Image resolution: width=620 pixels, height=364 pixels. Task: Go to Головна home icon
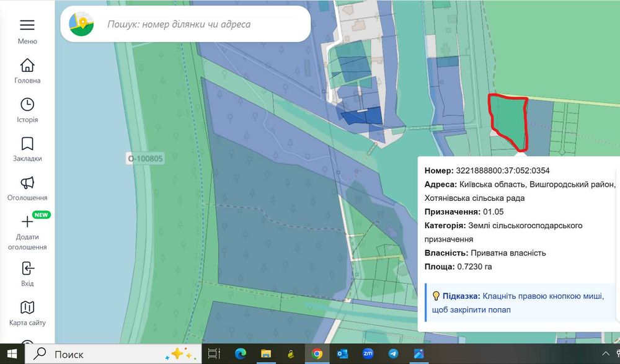(x=27, y=65)
